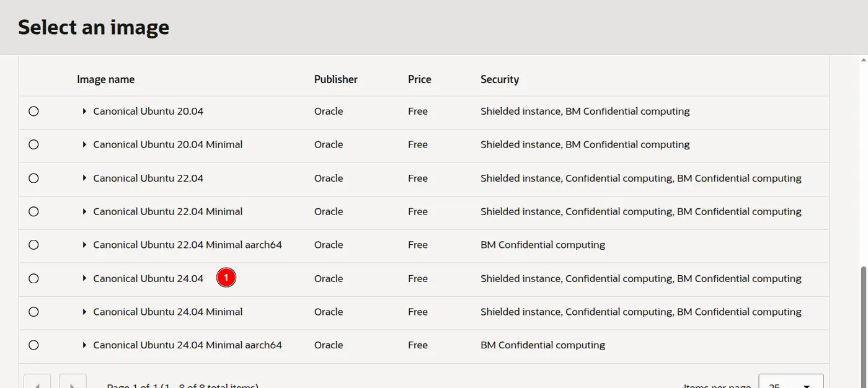Expand the Canonical Ubuntu 24.04 Minimal row arrow

[x=84, y=312]
